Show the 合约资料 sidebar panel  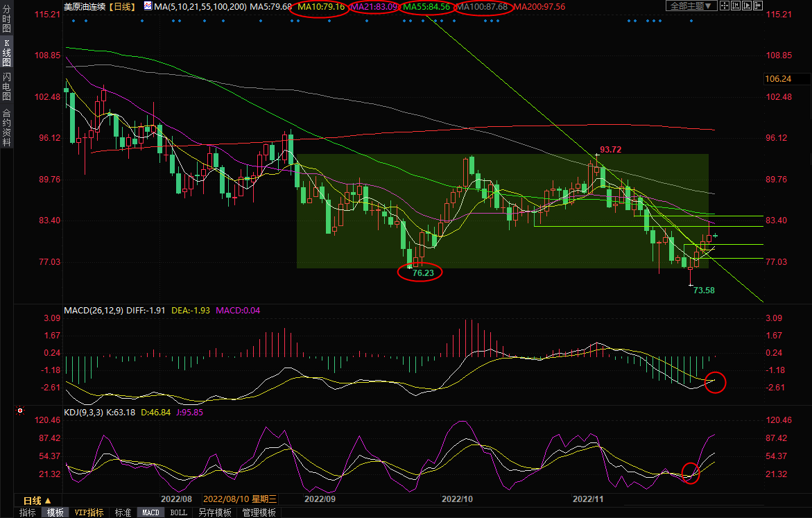[x=6, y=127]
